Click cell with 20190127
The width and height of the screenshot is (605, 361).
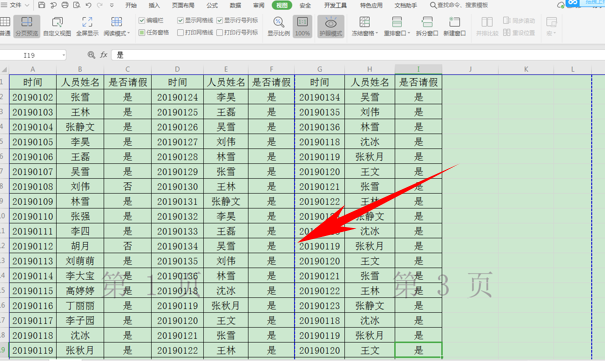[177, 142]
